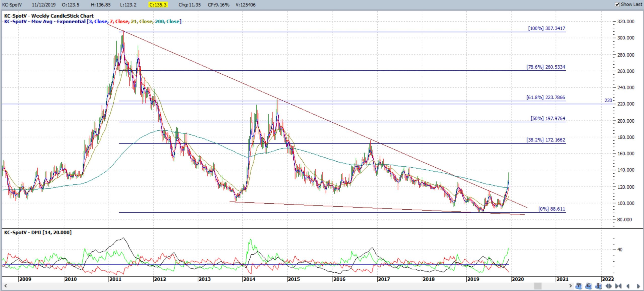Select the [0%] 88.611 Fibonacci label
This screenshot has height=291, width=644.
pyautogui.click(x=552, y=209)
